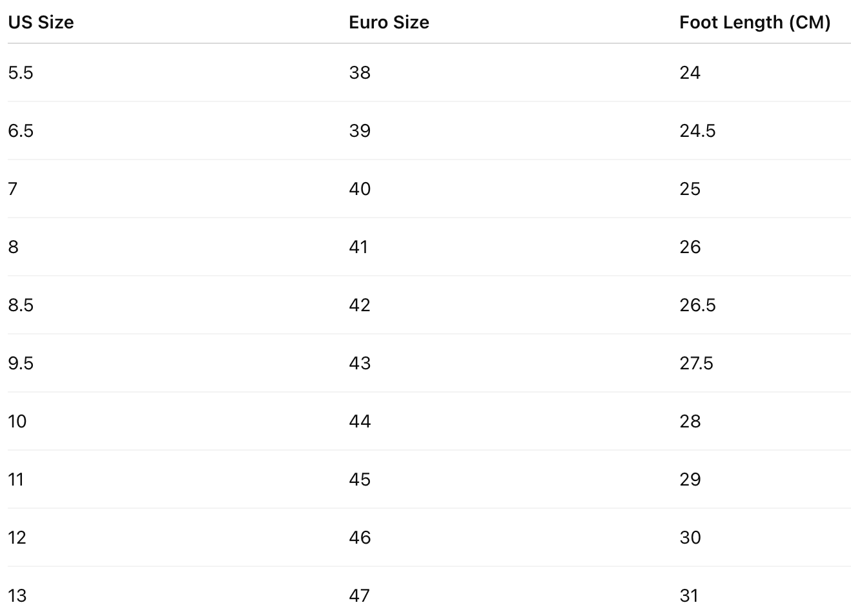Select the Euro size 44 cell
The width and height of the screenshot is (851, 616).
360,421
